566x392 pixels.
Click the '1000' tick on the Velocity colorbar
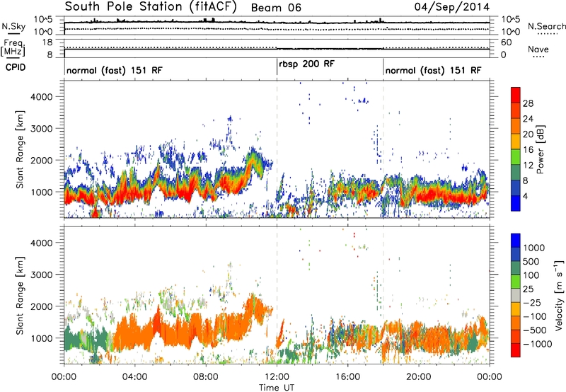tap(534, 248)
